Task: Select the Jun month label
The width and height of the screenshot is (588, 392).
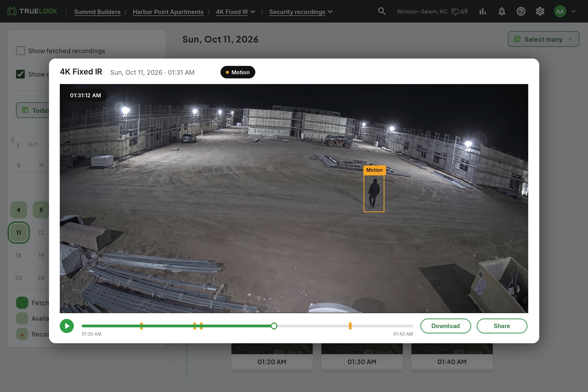Action: point(33,144)
